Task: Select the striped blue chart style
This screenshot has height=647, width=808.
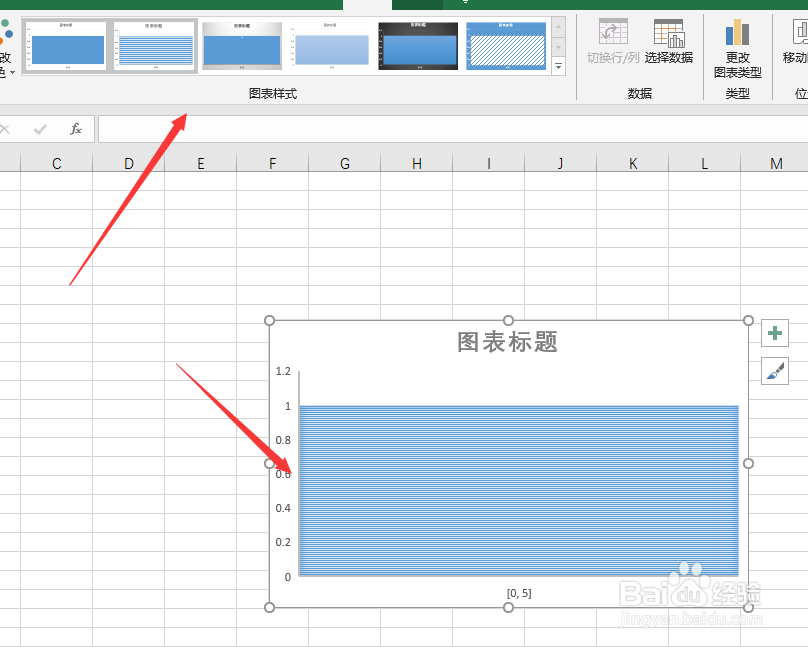Action: coord(152,44)
